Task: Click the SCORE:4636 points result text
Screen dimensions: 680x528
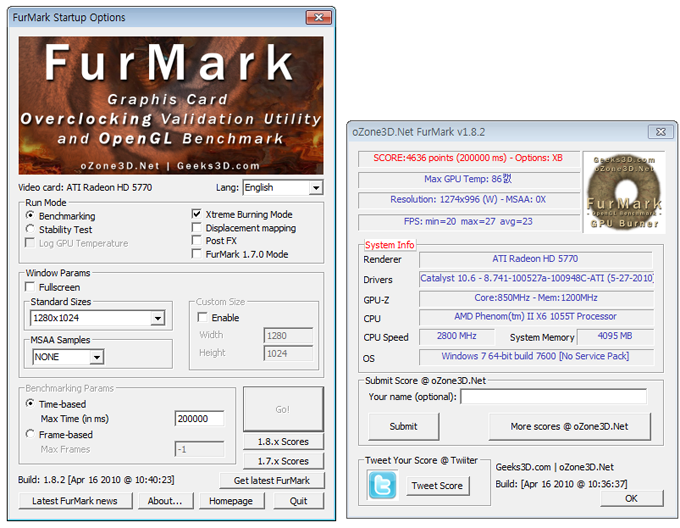Action: click(x=469, y=158)
